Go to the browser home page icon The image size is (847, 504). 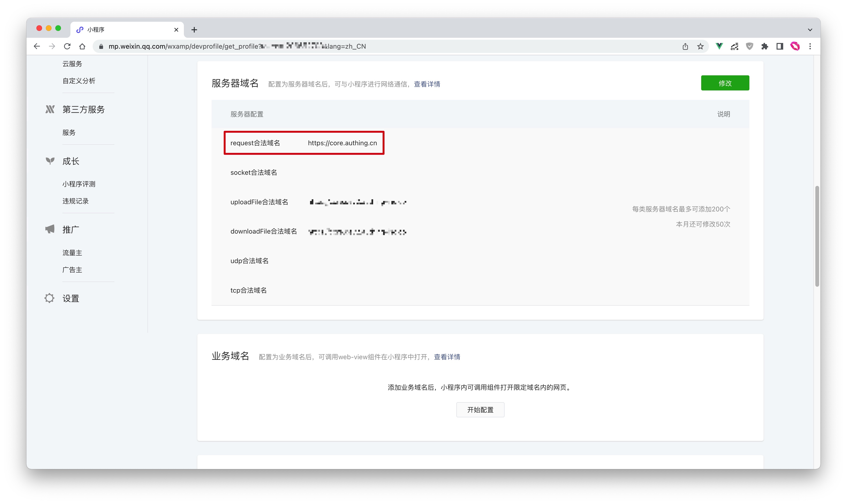click(x=82, y=46)
